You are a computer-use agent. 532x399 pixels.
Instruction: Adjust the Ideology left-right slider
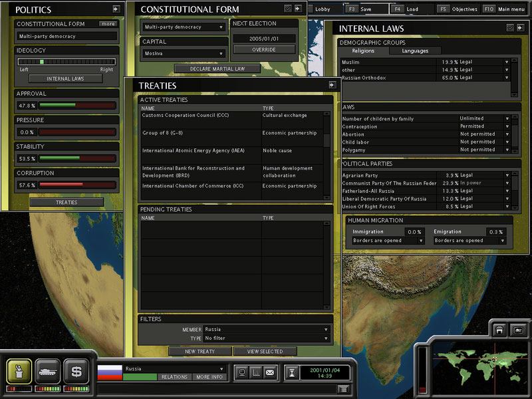(42, 61)
